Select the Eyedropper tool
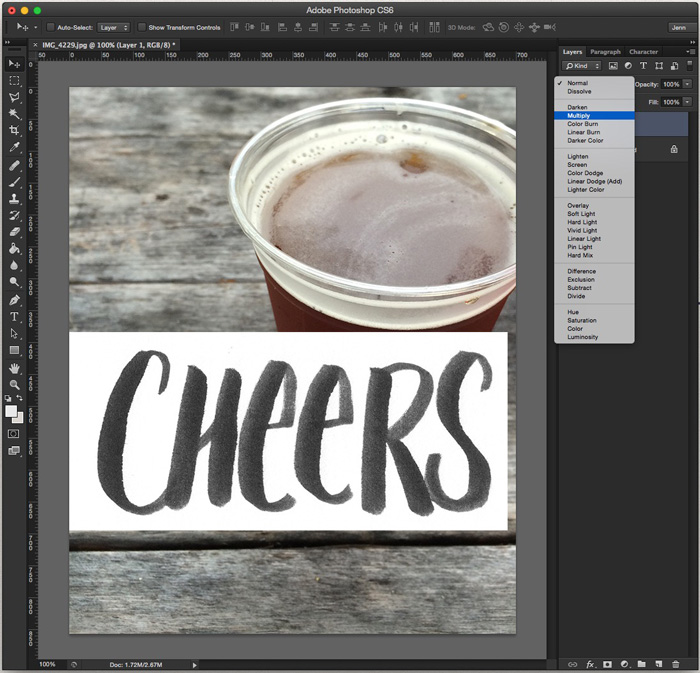 [x=14, y=147]
